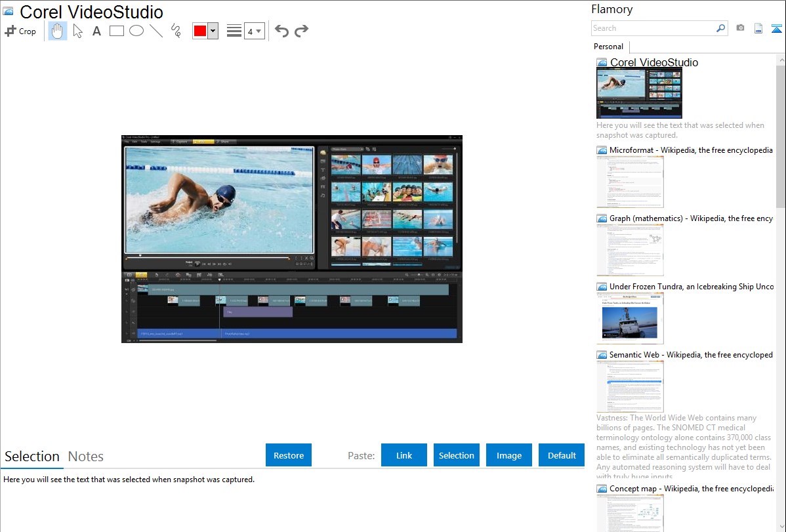Click the Restore button
The height and width of the screenshot is (532, 786).
289,455
